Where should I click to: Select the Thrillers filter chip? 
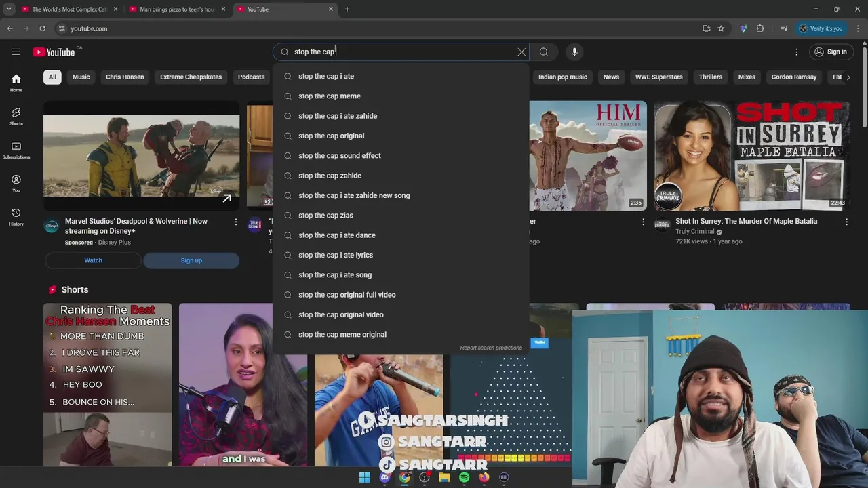[x=710, y=77]
